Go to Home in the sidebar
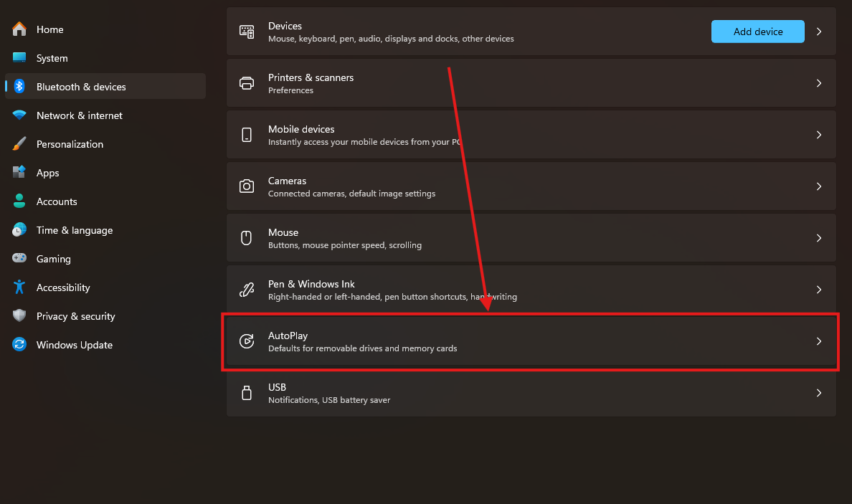Viewport: 852px width, 504px height. point(105,29)
